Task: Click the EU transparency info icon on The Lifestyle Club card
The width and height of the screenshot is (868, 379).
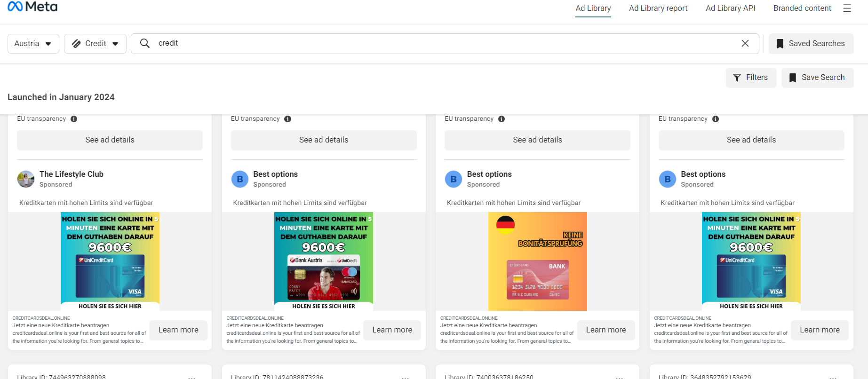Action: click(x=74, y=119)
